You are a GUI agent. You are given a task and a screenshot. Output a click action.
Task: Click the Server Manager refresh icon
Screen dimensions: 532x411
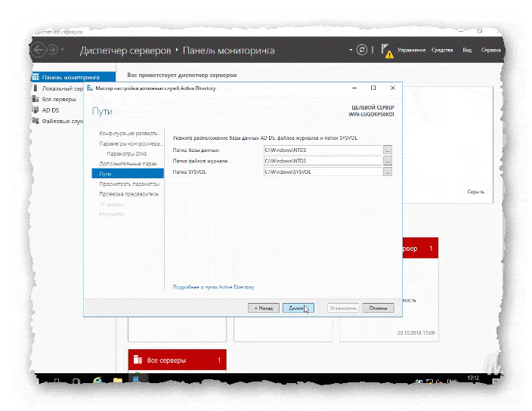point(362,50)
